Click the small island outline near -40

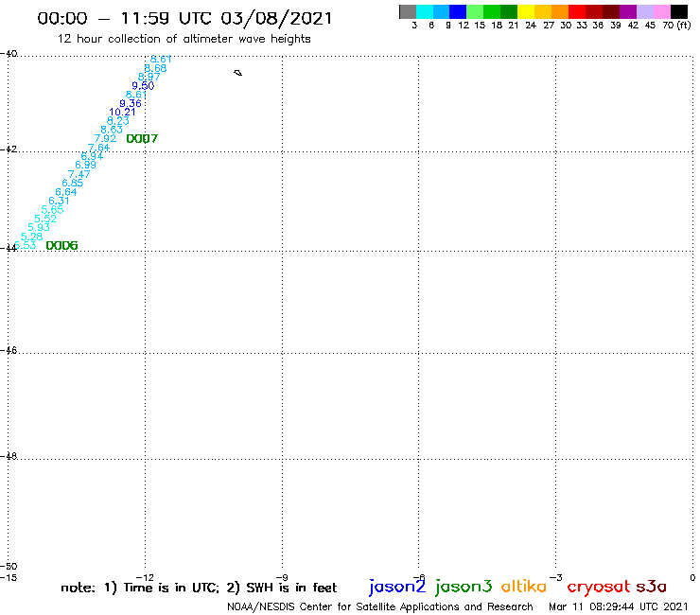(238, 73)
